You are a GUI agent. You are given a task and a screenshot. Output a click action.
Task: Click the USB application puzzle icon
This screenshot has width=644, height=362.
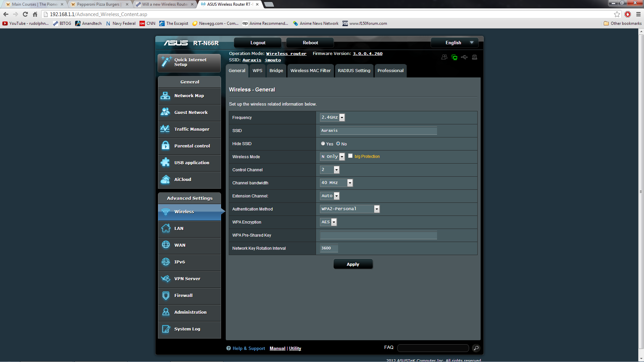(165, 162)
